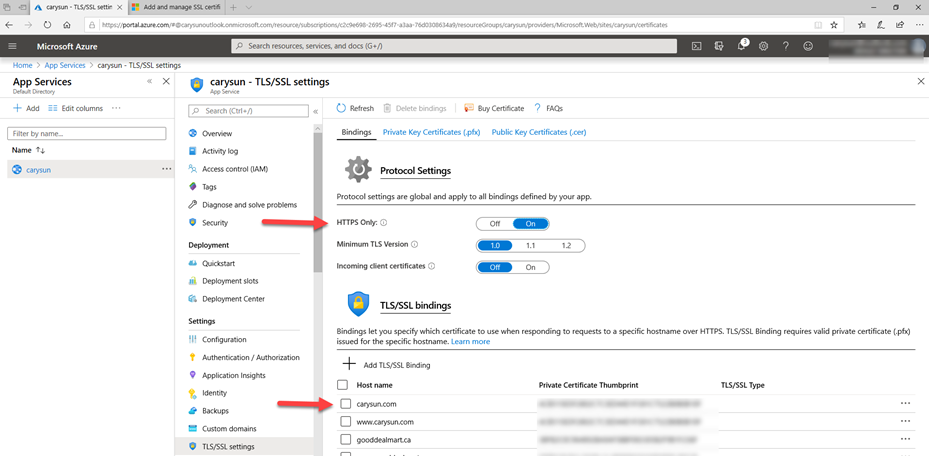Image resolution: width=929 pixels, height=456 pixels.
Task: Add this page to favorites star
Action: (834, 25)
